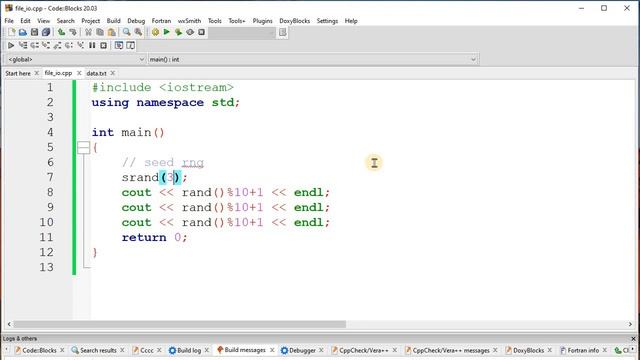Open the Search menu
The width and height of the screenshot is (640, 360).
coord(65,21)
